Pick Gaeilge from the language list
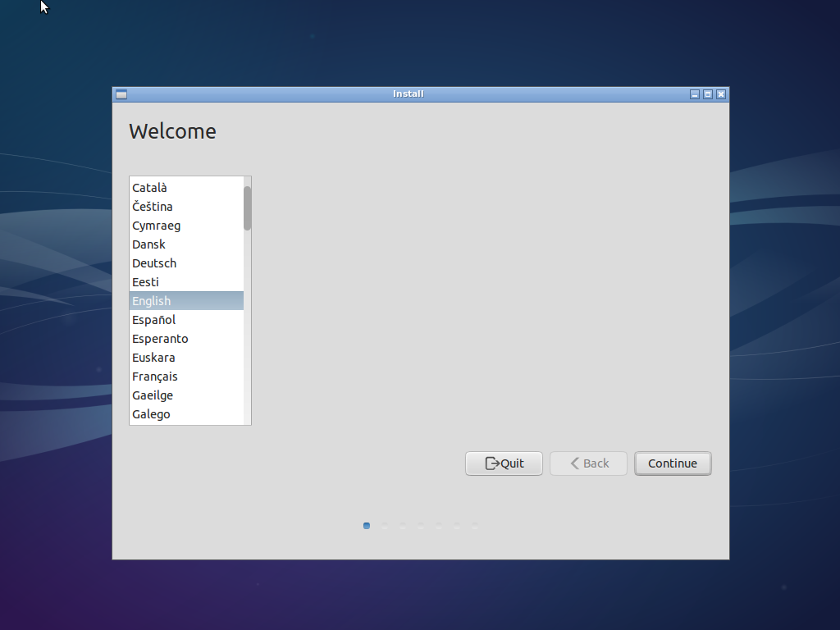 click(186, 395)
